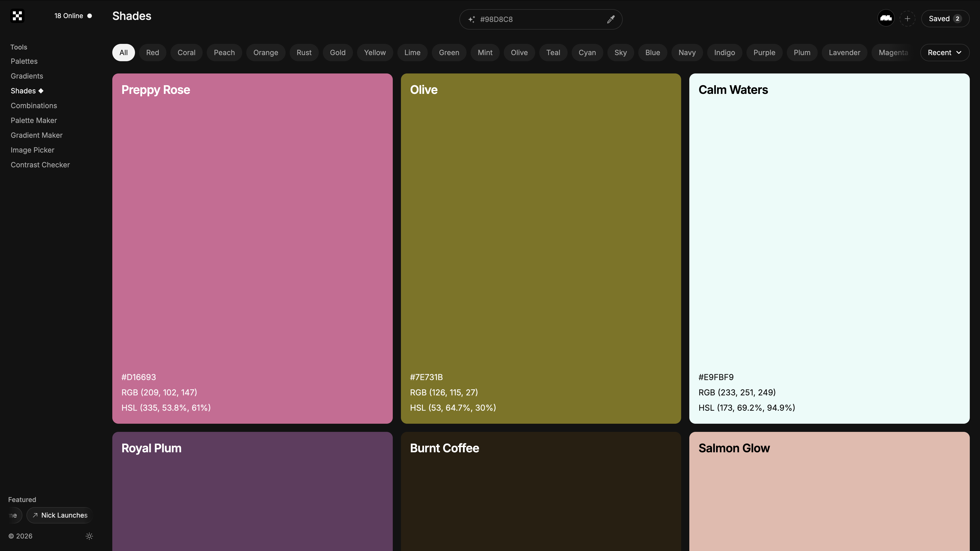Expand the Recent sort dropdown
The height and width of the screenshot is (551, 980).
tap(944, 53)
